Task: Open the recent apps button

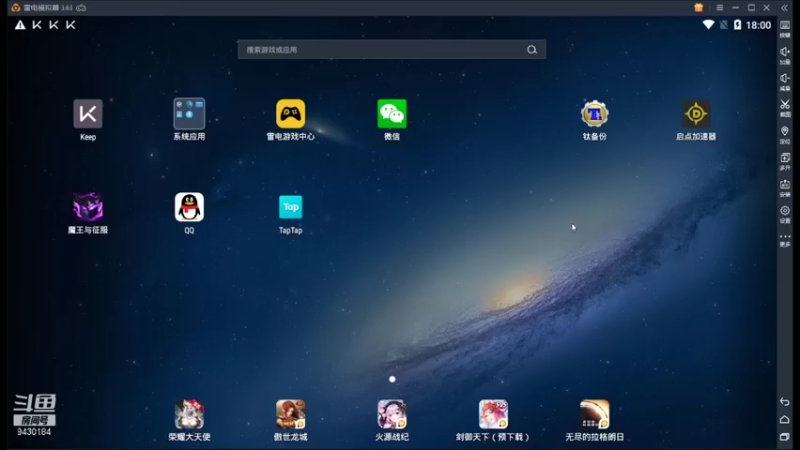Action: pos(785,437)
